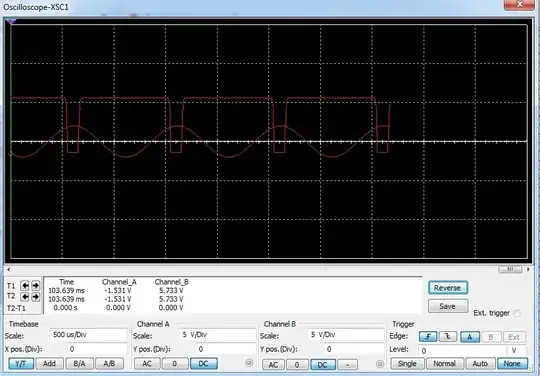Edit Channel A scale 5 V/Div field
540x376 pixels.
pyautogui.click(x=218, y=335)
